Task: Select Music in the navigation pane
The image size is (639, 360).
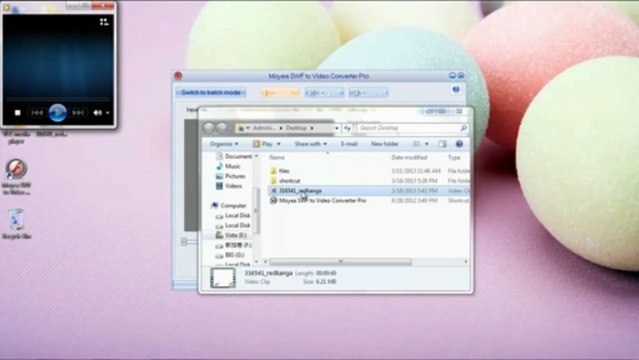Action: pos(228,166)
